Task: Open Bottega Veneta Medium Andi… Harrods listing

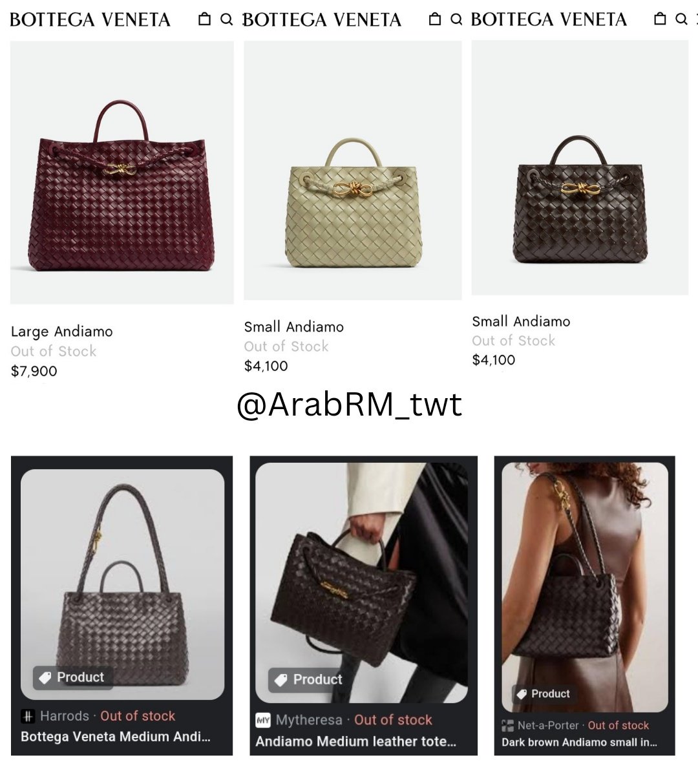Action: click(x=116, y=737)
